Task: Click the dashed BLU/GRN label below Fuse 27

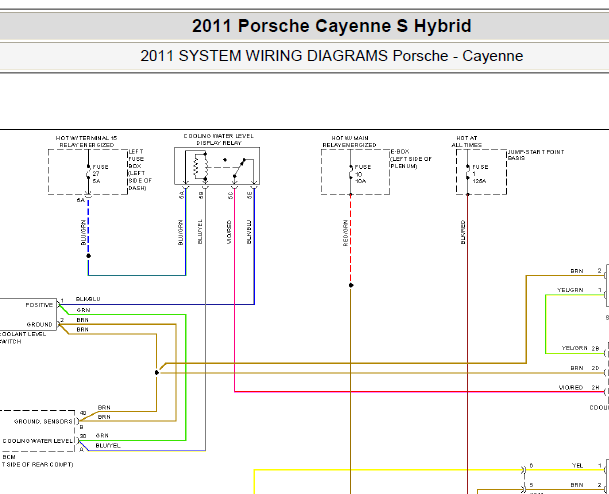Action: coord(83,232)
